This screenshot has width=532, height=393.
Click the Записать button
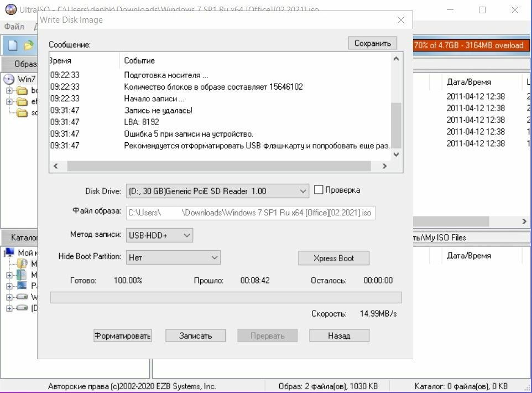click(195, 335)
